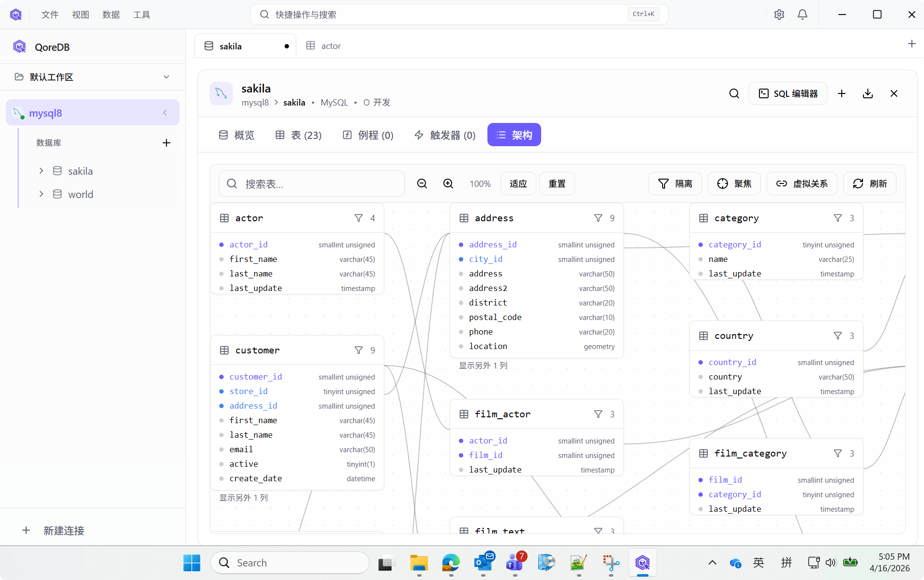The width and height of the screenshot is (924, 580).
Task: Select the 架构 schema tab
Action: 514,135
